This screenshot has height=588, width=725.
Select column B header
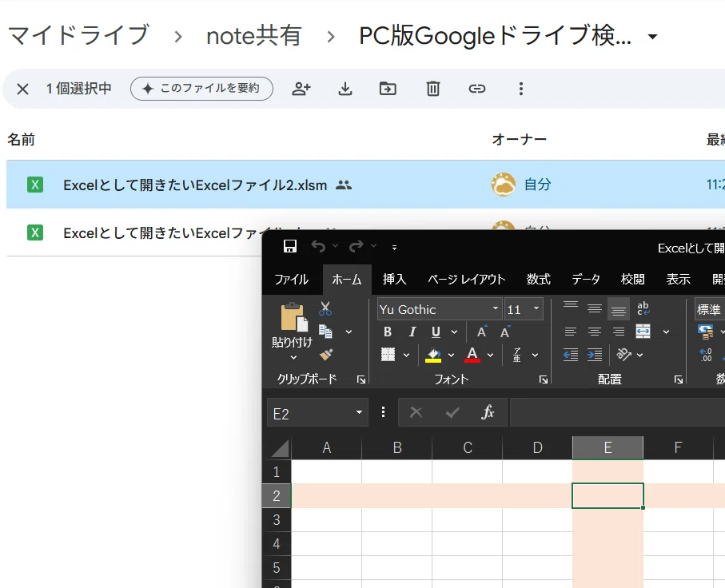click(396, 447)
